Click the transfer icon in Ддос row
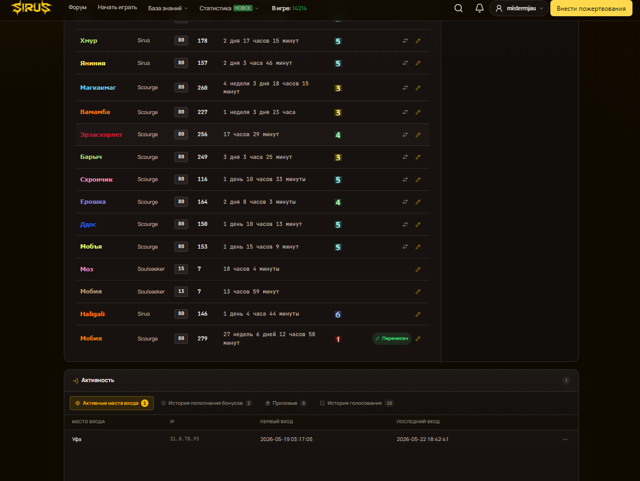This screenshot has width=640, height=481. 405,225
